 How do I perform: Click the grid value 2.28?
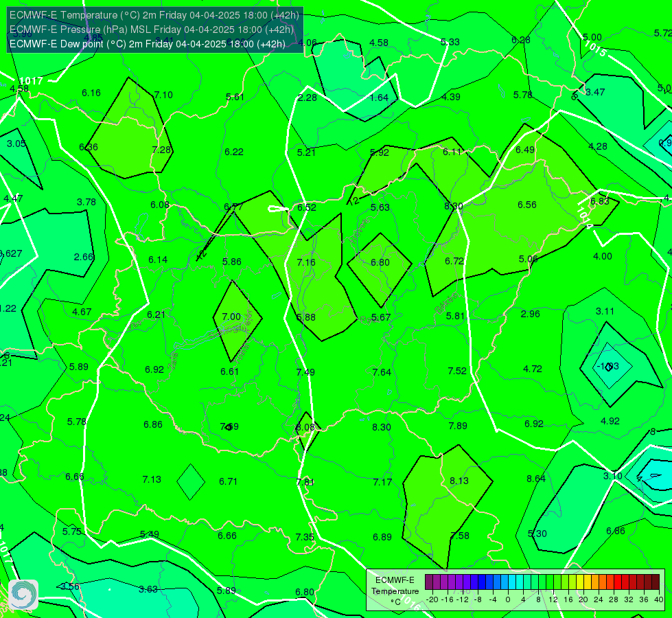308,98
